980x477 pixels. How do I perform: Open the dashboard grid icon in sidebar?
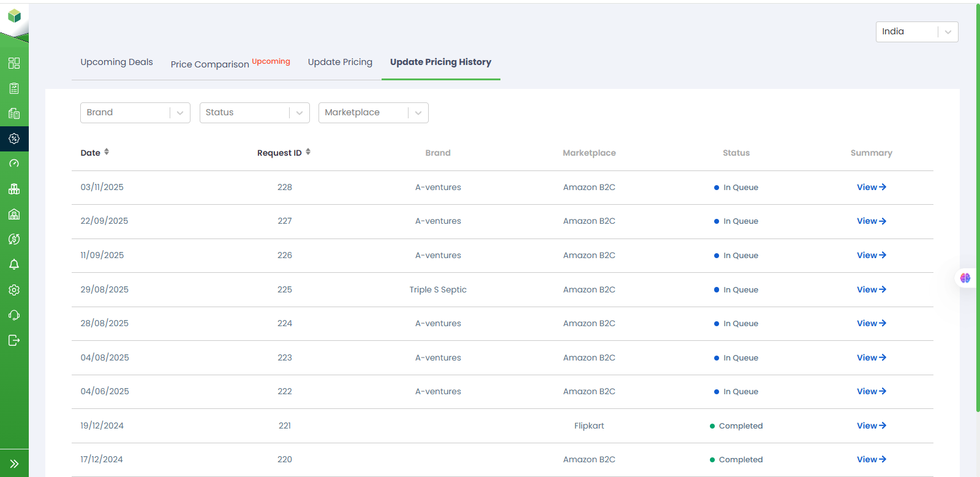click(x=14, y=63)
